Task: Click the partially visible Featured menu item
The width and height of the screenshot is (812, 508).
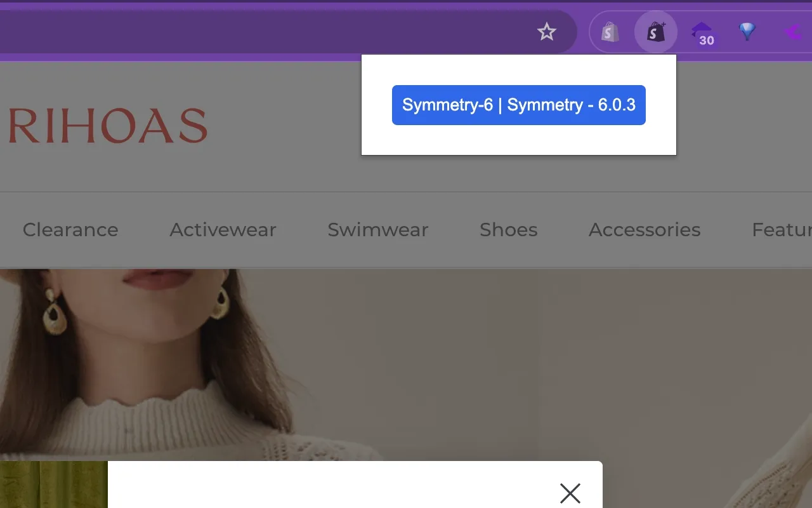Action: (x=781, y=229)
